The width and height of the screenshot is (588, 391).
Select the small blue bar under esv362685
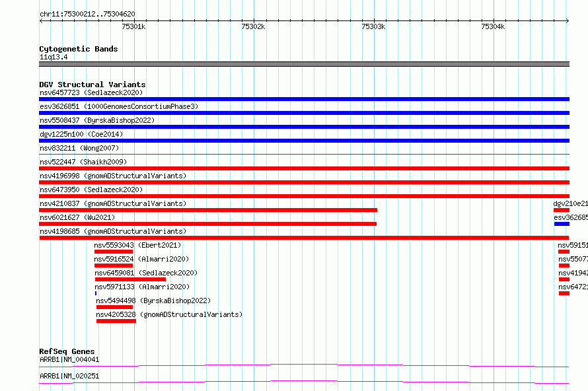562,224
